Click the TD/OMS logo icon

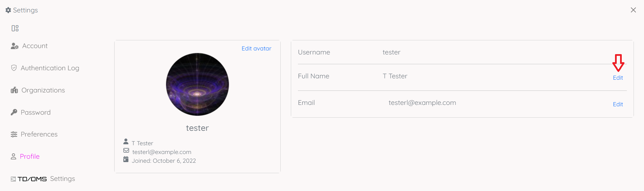tap(13, 179)
